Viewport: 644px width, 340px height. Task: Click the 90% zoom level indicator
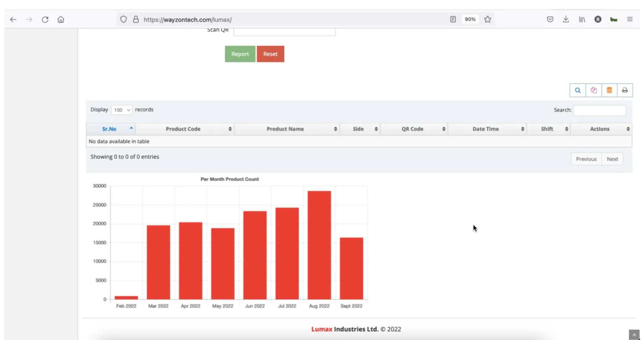click(470, 19)
